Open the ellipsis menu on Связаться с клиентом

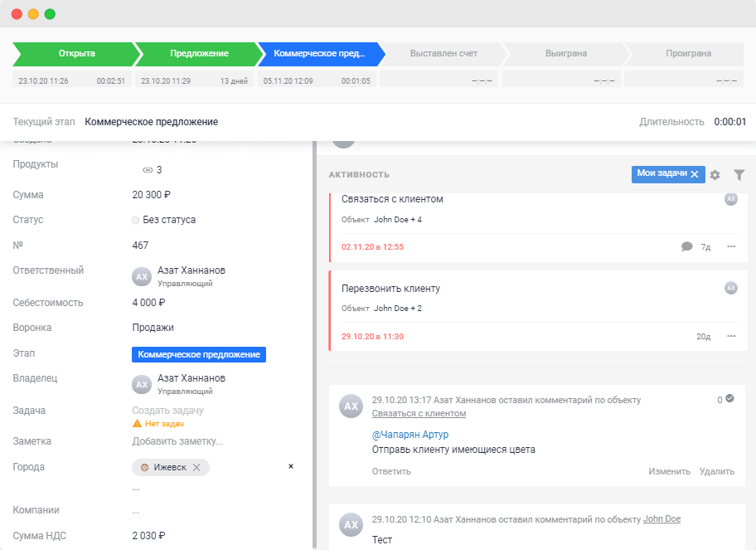(730, 246)
